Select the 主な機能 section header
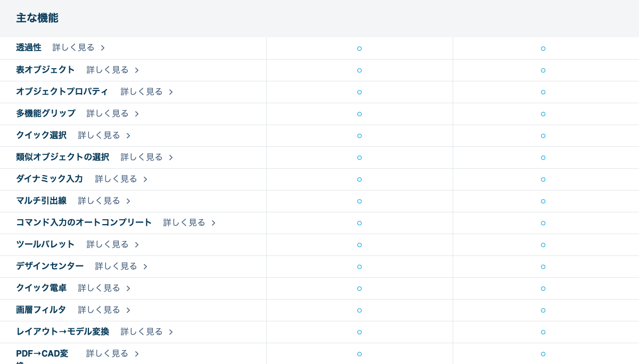Image resolution: width=639 pixels, height=364 pixels. pos(37,18)
